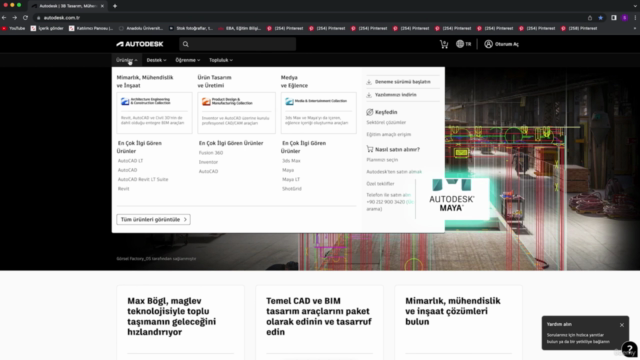This screenshot has width=640, height=360.
Task: Expand the Öğrenme dropdown menu
Action: (x=188, y=60)
